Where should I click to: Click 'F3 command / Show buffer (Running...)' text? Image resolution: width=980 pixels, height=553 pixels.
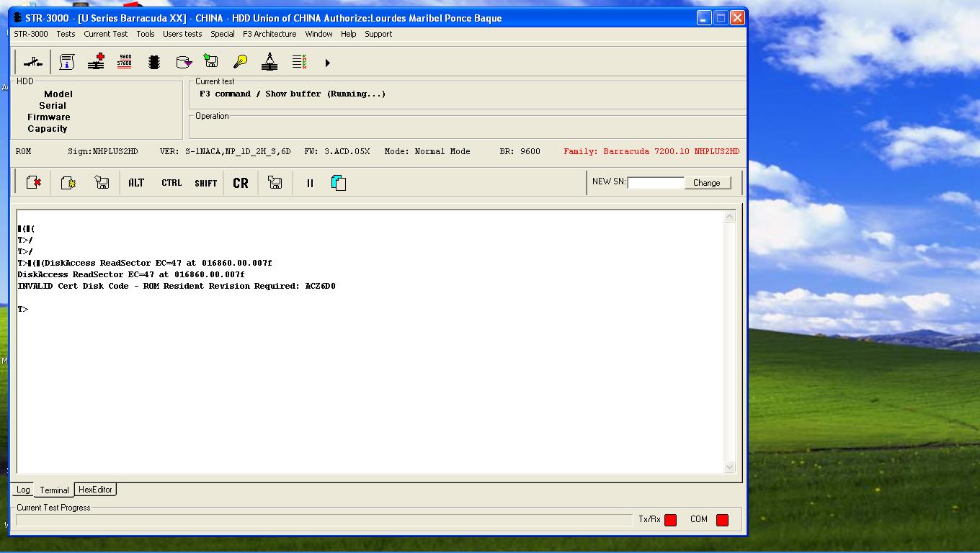click(293, 94)
